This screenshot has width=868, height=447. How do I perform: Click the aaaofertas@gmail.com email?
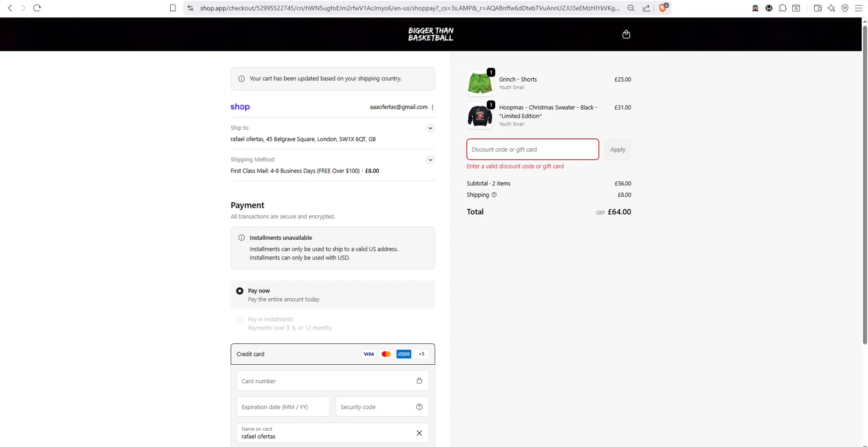click(x=399, y=107)
